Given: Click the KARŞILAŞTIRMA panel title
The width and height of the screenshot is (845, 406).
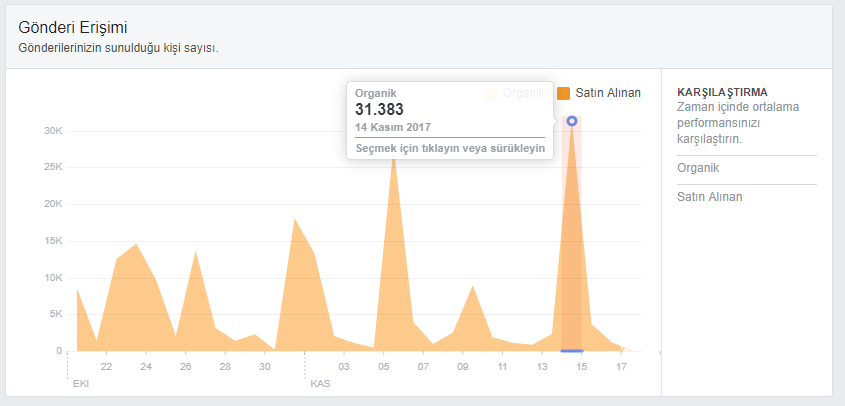Looking at the screenshot, I should click(722, 92).
